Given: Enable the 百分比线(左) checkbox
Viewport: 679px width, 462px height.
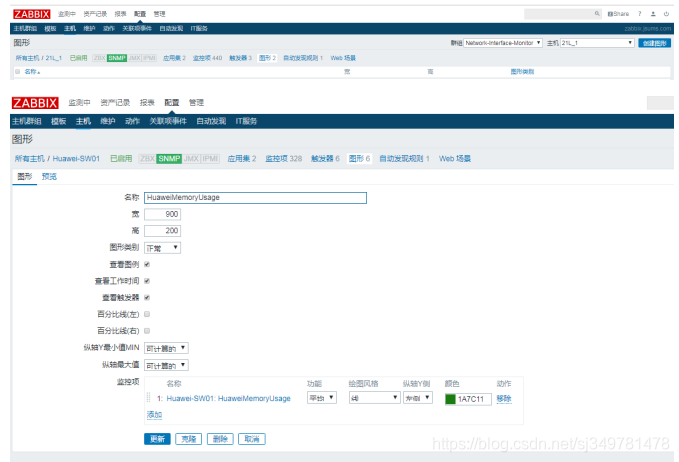Looking at the screenshot, I should pyautogui.click(x=147, y=314).
